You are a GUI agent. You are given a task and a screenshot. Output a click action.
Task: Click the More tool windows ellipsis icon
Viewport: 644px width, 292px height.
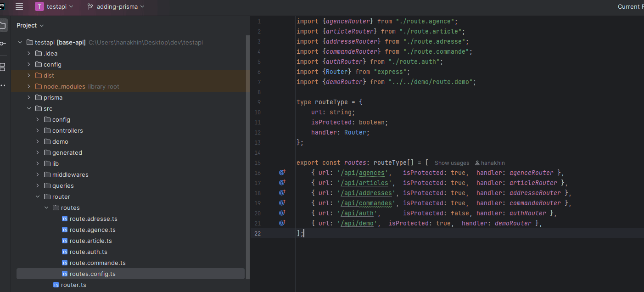[x=3, y=85]
